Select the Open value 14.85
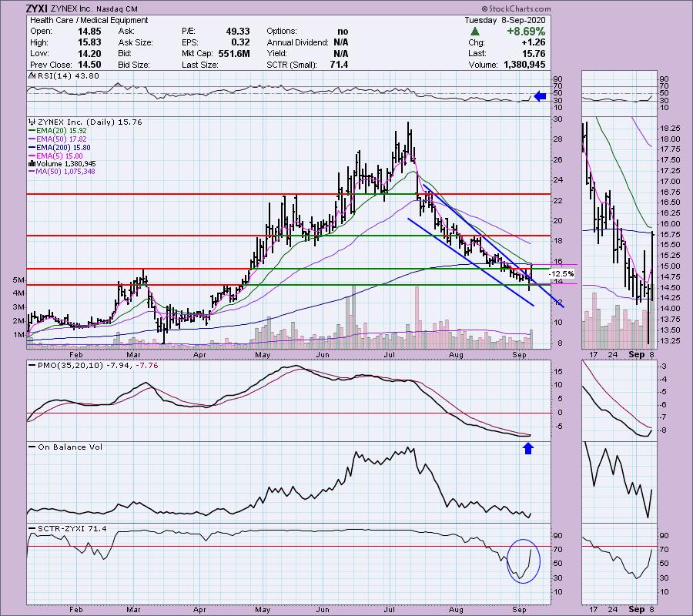 [90, 32]
